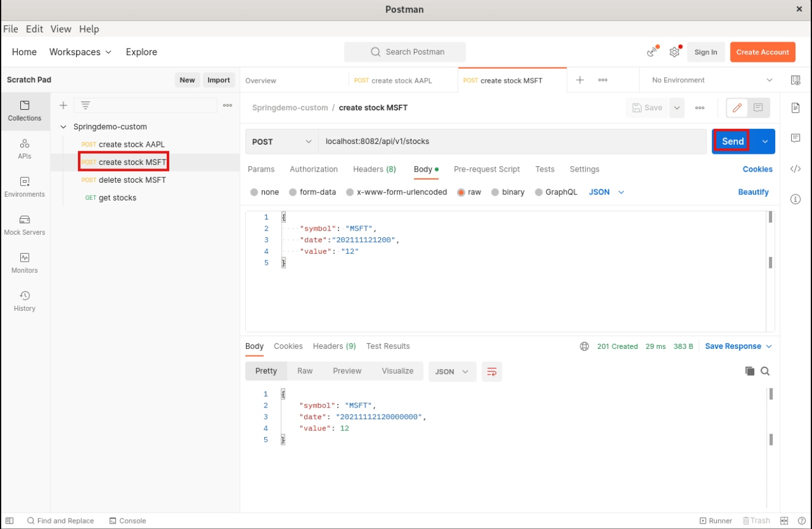Open the code snippet icon in the right sidebar
The height and width of the screenshot is (529, 812).
(795, 169)
